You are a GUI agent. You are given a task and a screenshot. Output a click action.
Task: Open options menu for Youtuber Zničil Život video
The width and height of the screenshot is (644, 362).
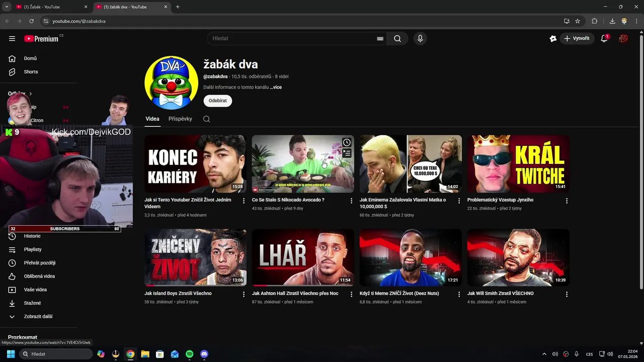point(244,201)
